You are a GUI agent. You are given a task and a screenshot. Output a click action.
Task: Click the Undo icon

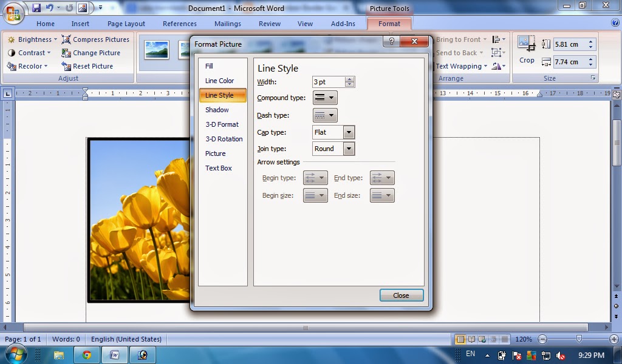49,7
